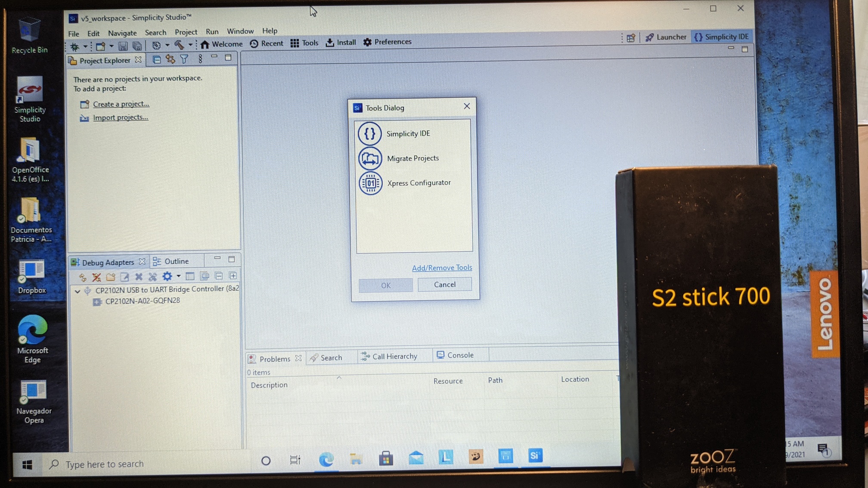Open dropdown arrow beside debug bug icon
This screenshot has height=488, width=868.
(x=85, y=46)
